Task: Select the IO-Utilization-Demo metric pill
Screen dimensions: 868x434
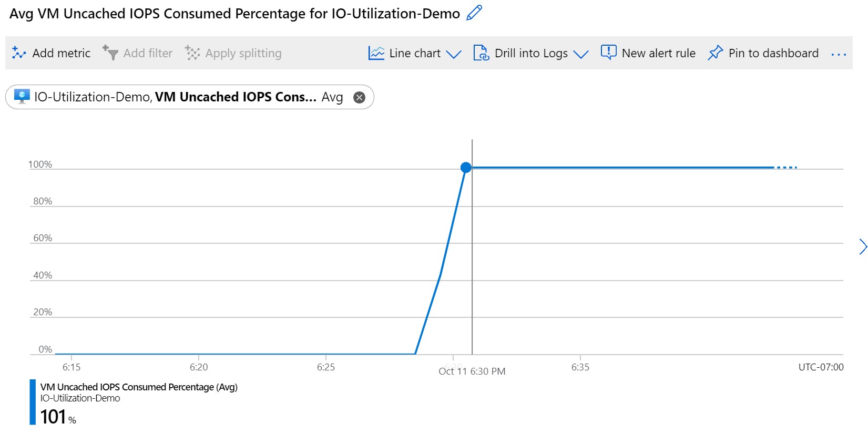Action: 92,97
